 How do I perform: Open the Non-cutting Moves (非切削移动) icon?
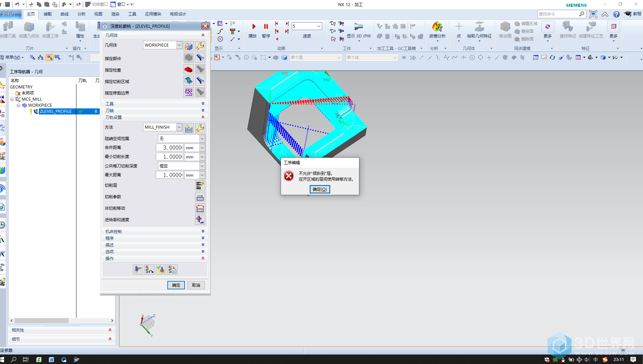200,208
